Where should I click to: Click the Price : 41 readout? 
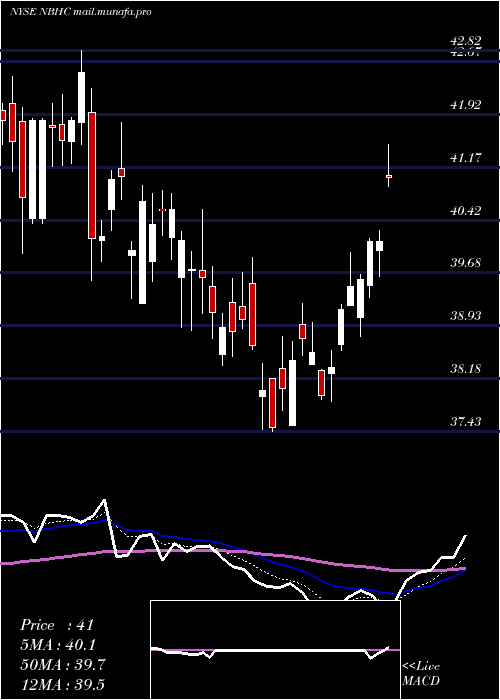[x=57, y=625]
